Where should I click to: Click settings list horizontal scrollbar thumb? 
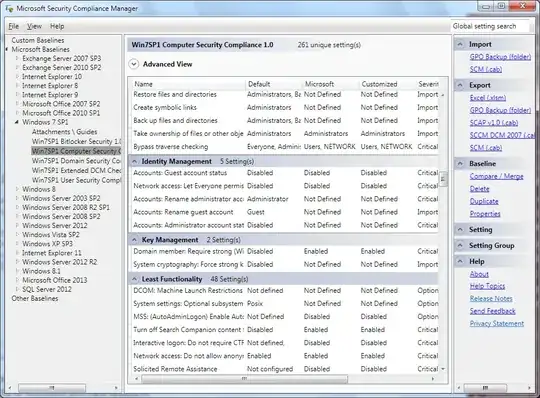tap(245, 379)
